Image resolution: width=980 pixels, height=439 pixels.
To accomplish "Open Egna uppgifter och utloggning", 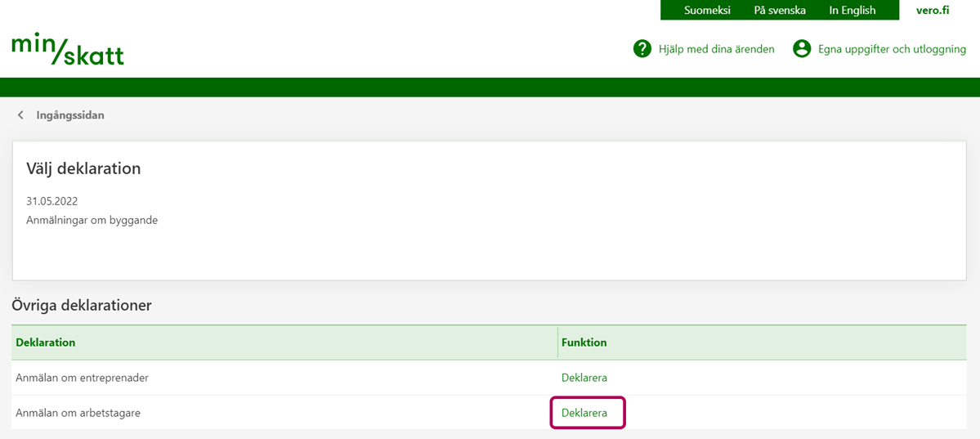I will click(892, 49).
